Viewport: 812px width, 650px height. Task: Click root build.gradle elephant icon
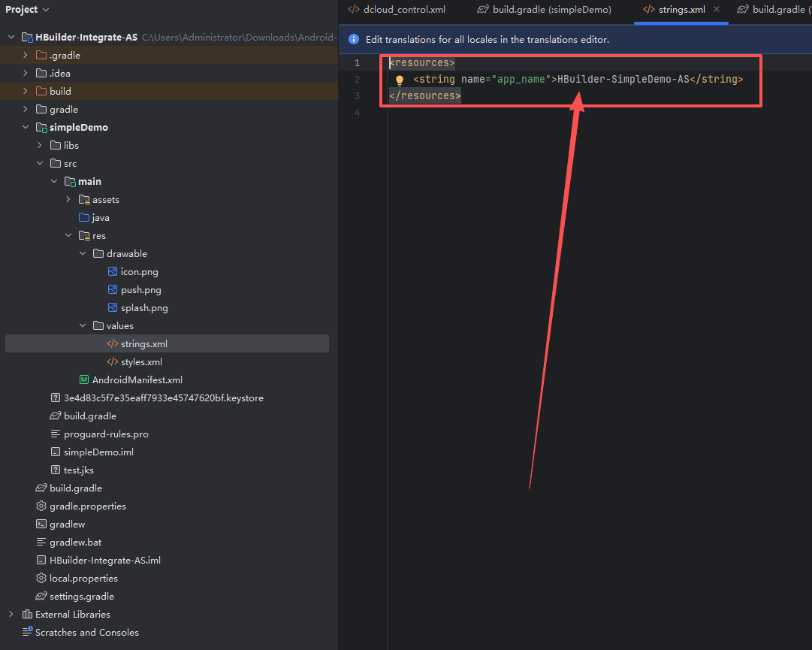click(x=41, y=488)
